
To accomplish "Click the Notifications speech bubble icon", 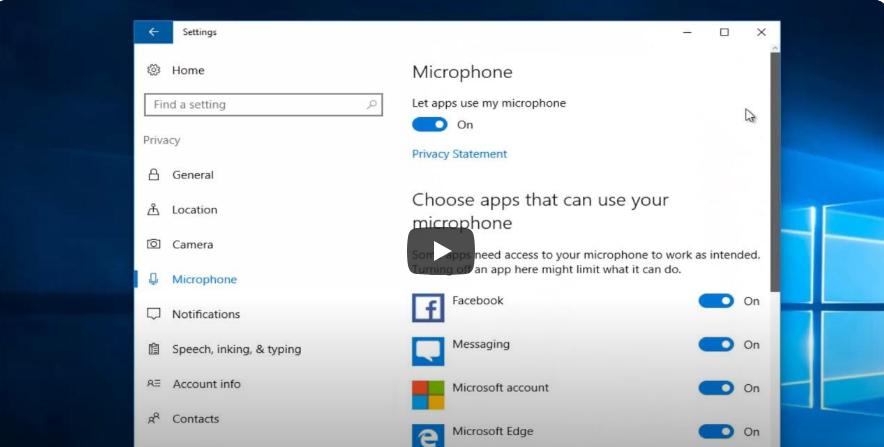I will click(153, 314).
